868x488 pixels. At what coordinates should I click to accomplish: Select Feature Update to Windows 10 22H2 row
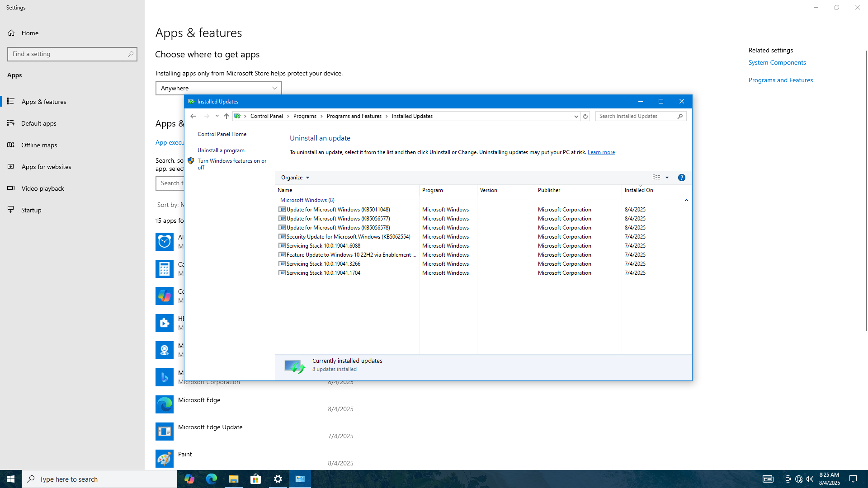click(467, 255)
